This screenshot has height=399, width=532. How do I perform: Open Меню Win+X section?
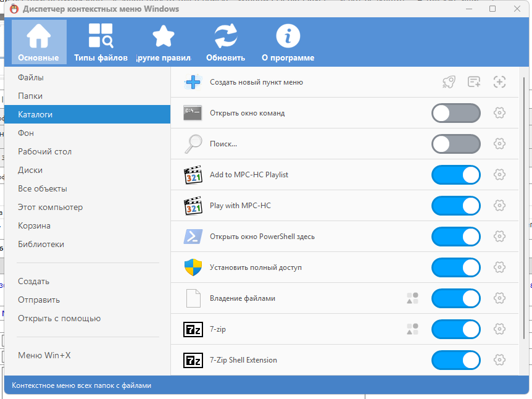tap(44, 355)
